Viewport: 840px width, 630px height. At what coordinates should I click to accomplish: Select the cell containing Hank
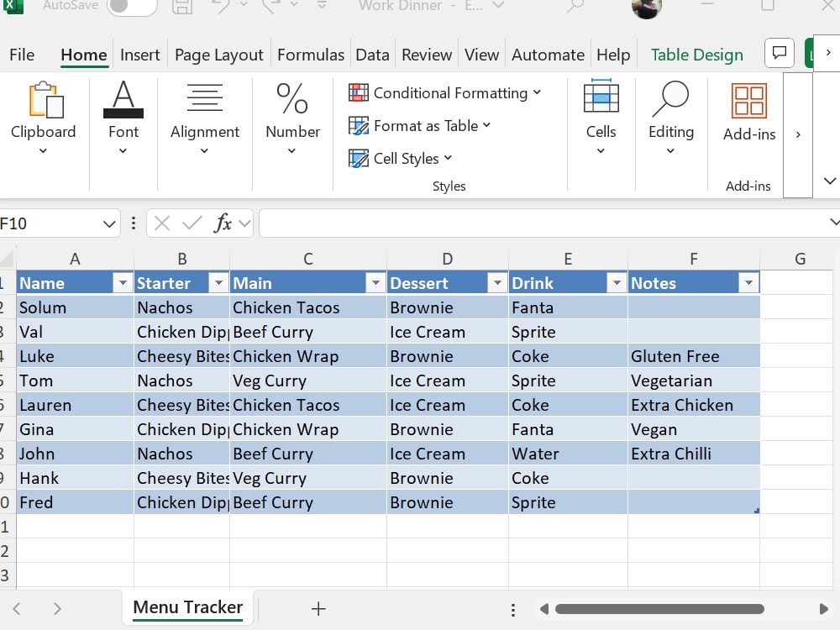(x=75, y=479)
